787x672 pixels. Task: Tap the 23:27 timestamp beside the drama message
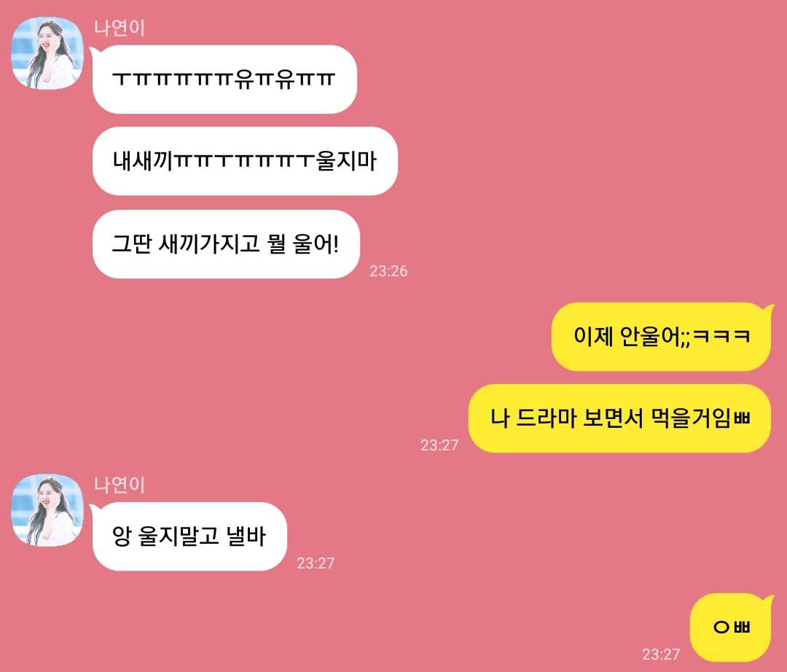[439, 445]
